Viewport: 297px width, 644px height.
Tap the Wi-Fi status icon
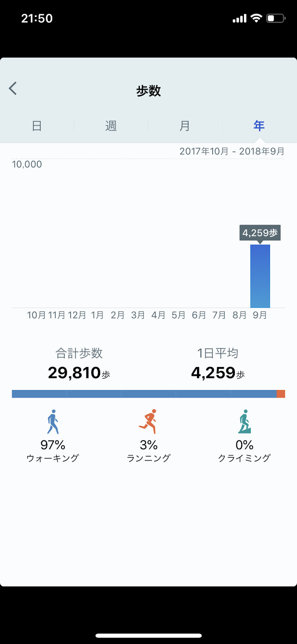[256, 18]
